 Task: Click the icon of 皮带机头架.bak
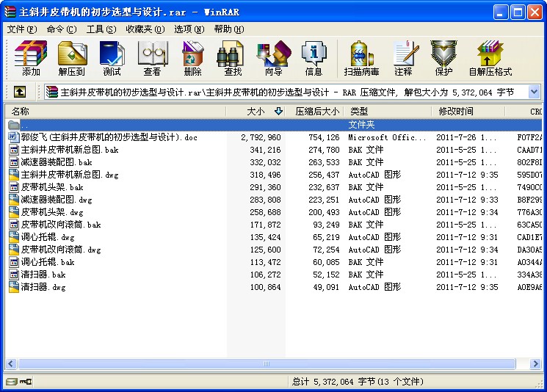pyautogui.click(x=14, y=187)
